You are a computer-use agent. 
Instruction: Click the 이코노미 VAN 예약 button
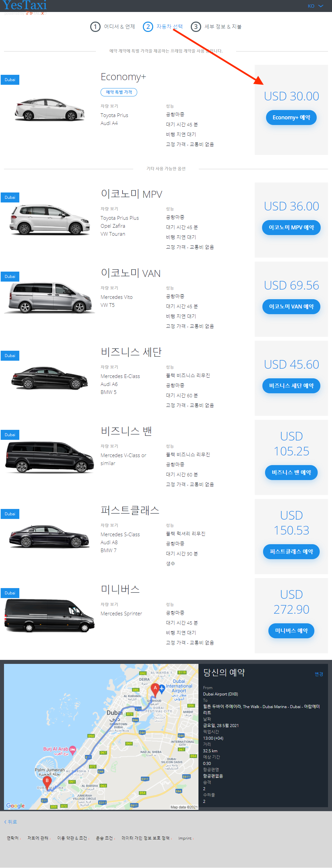click(291, 307)
